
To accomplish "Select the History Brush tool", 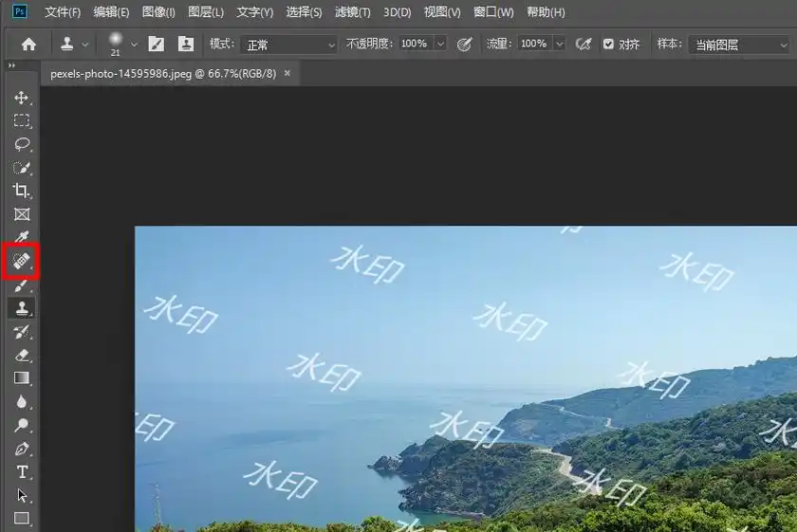I will [21, 332].
